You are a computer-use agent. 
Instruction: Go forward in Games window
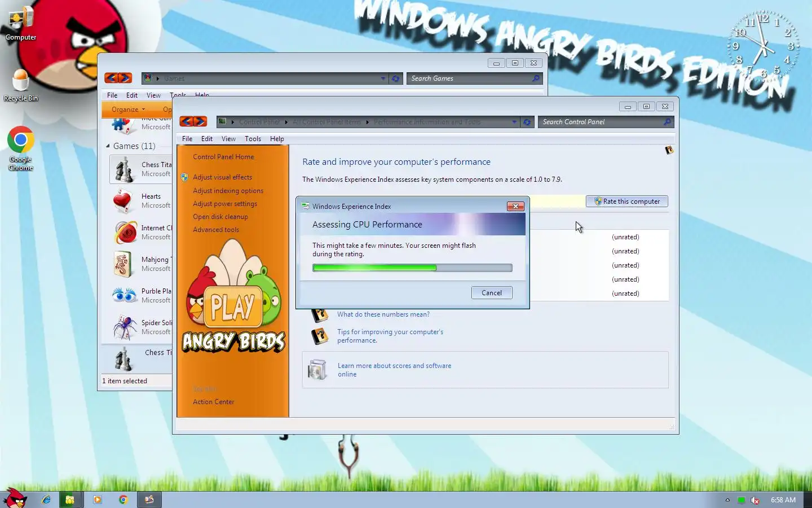[125, 78]
